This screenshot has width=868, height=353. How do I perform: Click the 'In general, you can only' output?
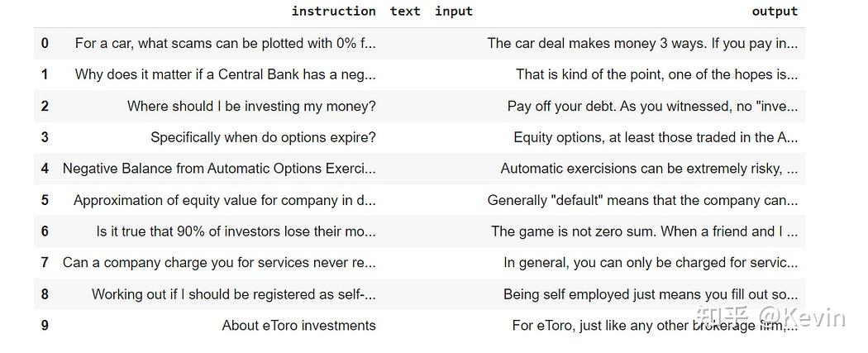(651, 263)
